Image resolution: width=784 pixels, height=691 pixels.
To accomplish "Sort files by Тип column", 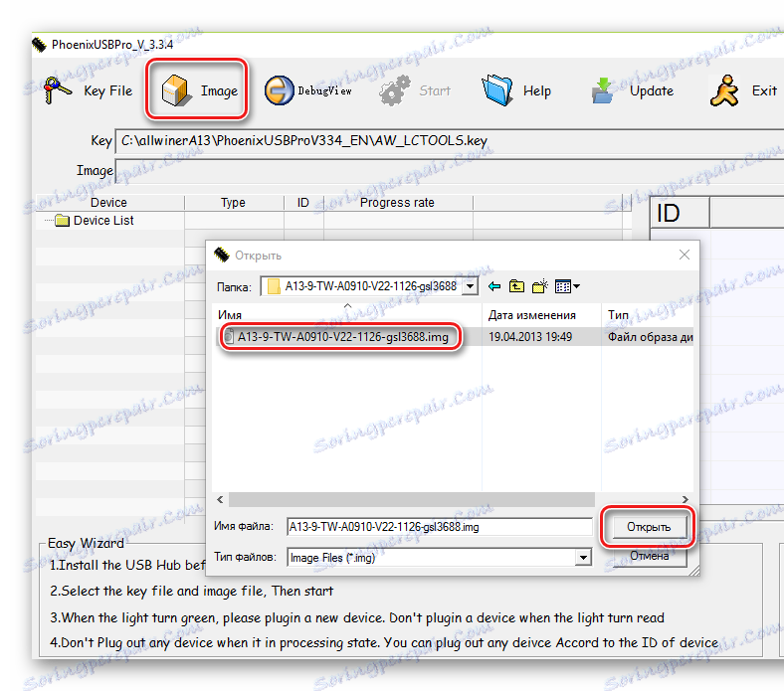I will tap(648, 315).
